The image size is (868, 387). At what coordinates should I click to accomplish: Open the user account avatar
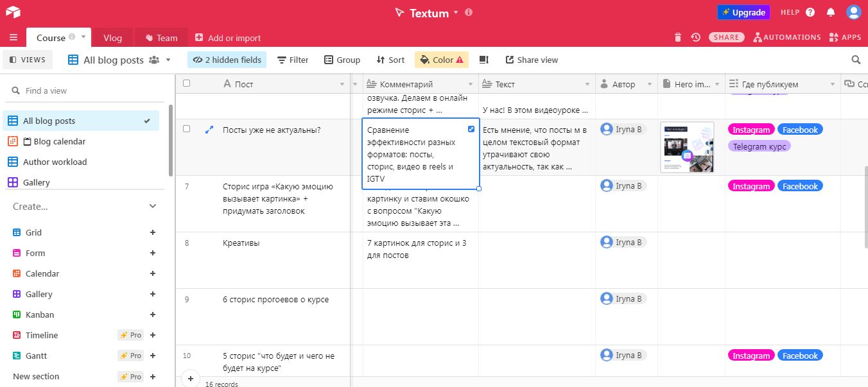(853, 12)
